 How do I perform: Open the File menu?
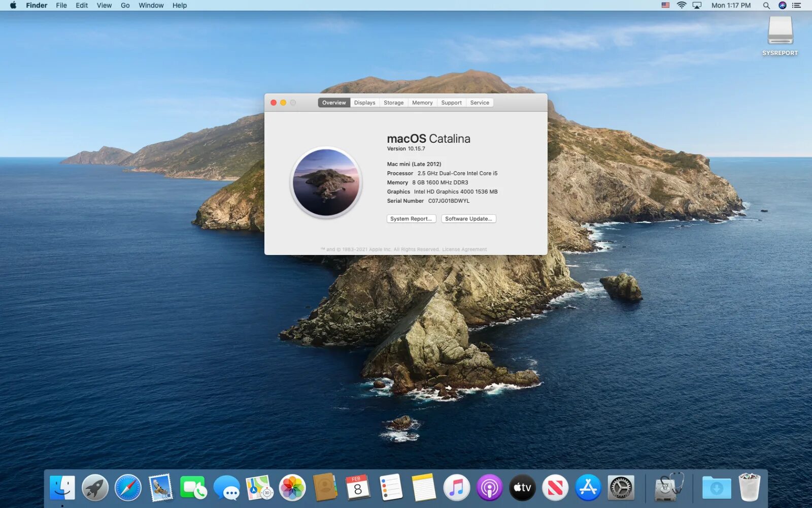(61, 5)
